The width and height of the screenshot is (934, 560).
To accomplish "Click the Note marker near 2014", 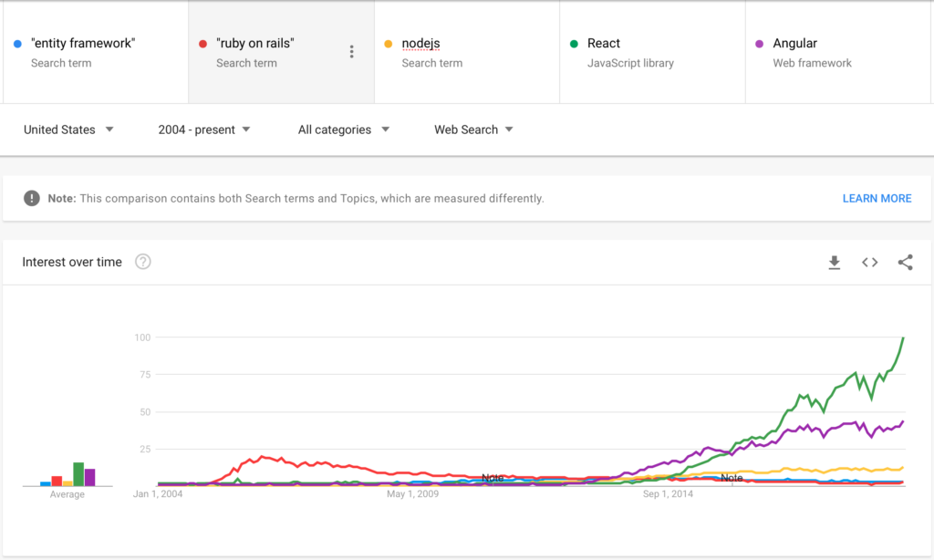I will 732,478.
